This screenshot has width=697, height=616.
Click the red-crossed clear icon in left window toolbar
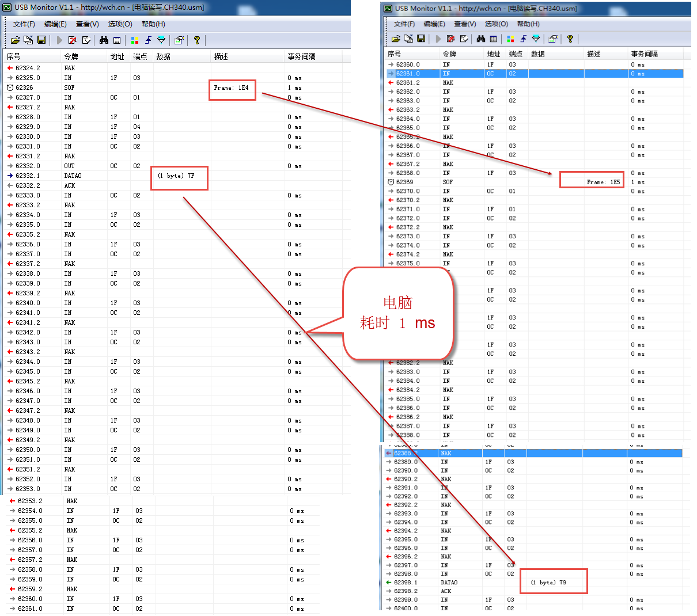click(73, 40)
